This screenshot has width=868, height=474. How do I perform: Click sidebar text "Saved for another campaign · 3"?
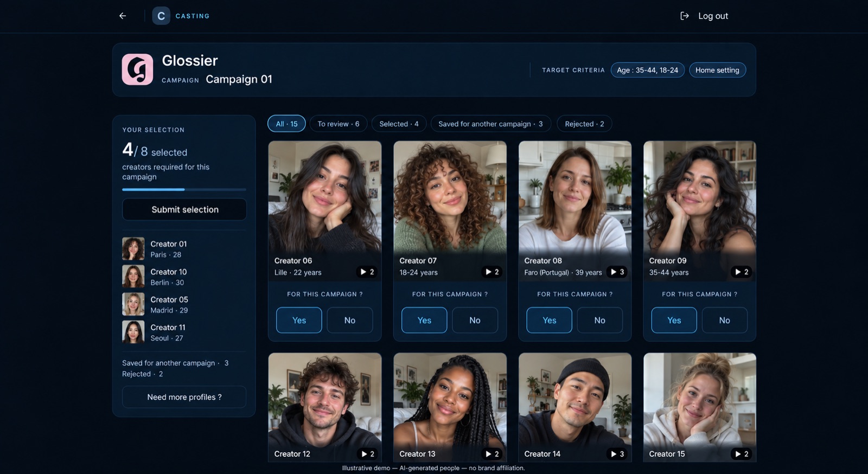175,363
